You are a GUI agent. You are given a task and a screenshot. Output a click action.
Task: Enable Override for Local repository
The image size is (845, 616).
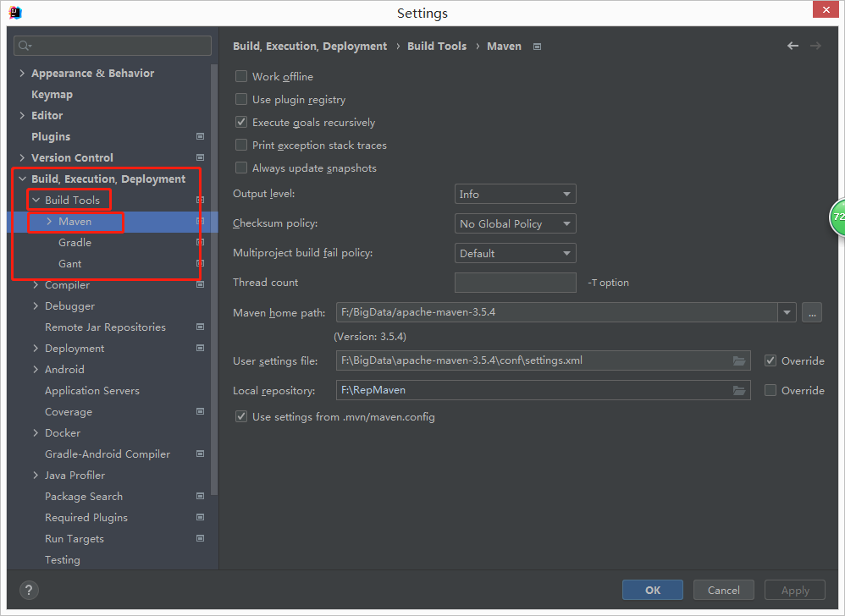(x=770, y=390)
